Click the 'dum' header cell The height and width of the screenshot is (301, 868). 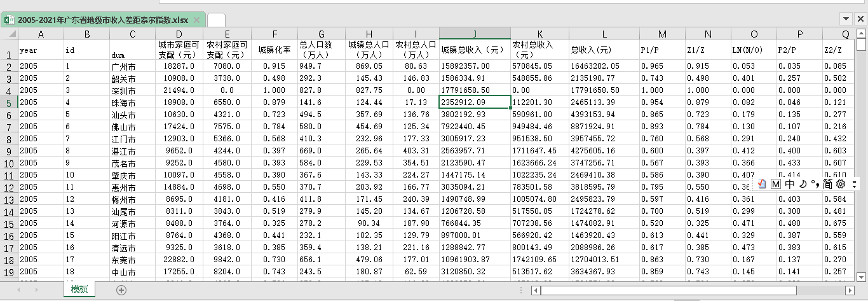click(132, 50)
